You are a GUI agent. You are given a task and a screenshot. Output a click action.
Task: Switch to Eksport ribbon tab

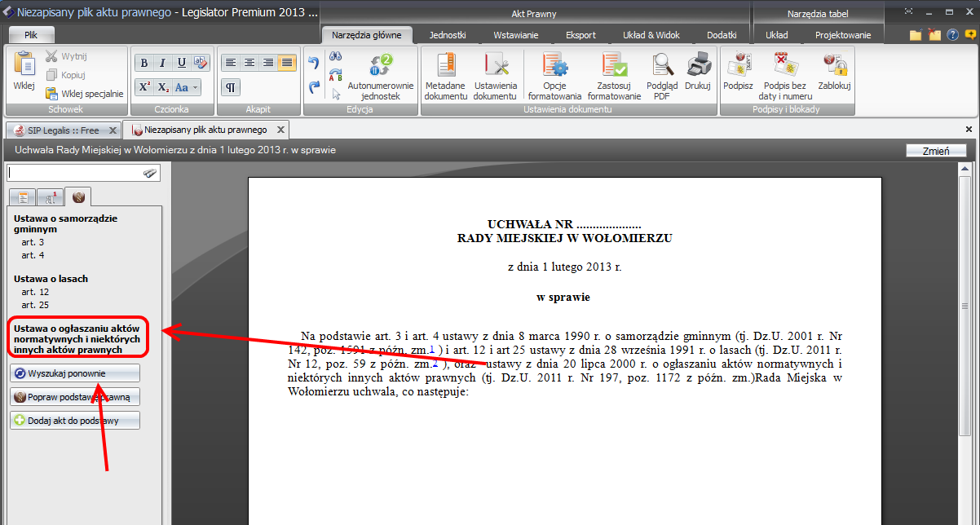(x=580, y=35)
